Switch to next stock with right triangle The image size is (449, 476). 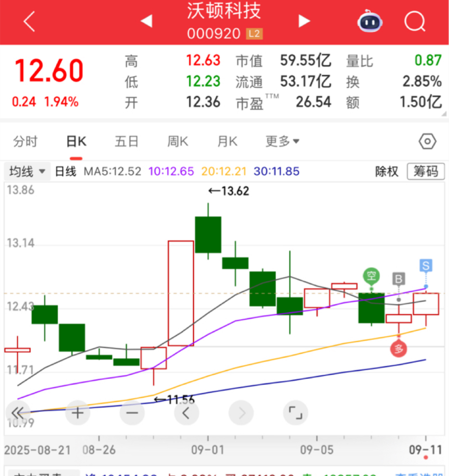coord(304,21)
